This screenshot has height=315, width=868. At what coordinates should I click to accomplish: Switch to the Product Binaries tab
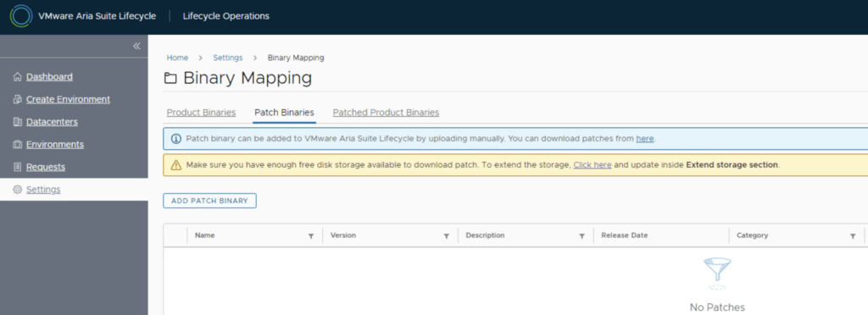point(201,113)
